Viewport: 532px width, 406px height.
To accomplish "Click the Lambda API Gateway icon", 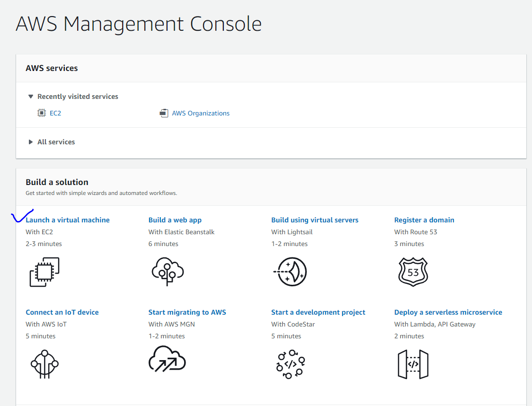I will 413,364.
